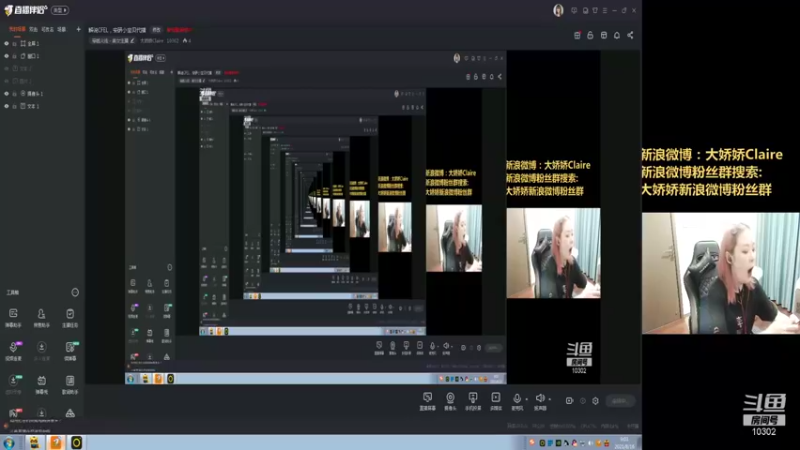
Task: Click the record video icon beside the settings gear
Action: click(x=569, y=401)
